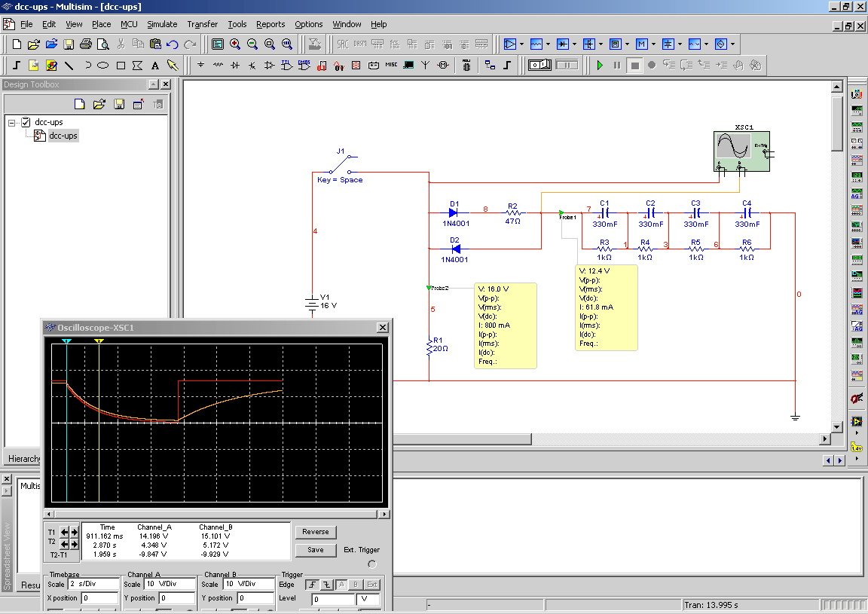The width and height of the screenshot is (868, 614).
Task: Open the dropdown arrow beside the op-amp icon
Action: click(521, 44)
